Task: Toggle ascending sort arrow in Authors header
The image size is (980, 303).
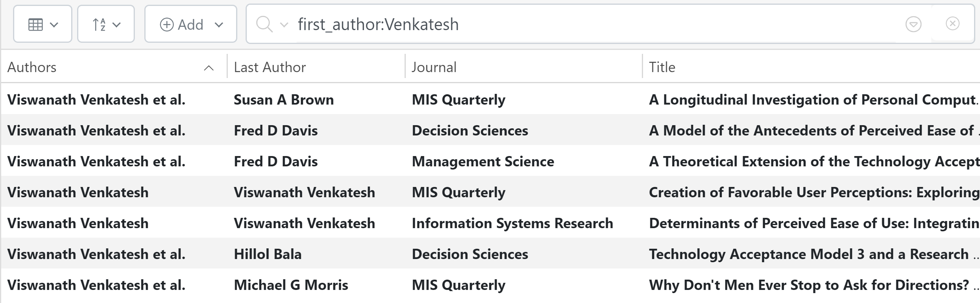Action: click(x=209, y=68)
